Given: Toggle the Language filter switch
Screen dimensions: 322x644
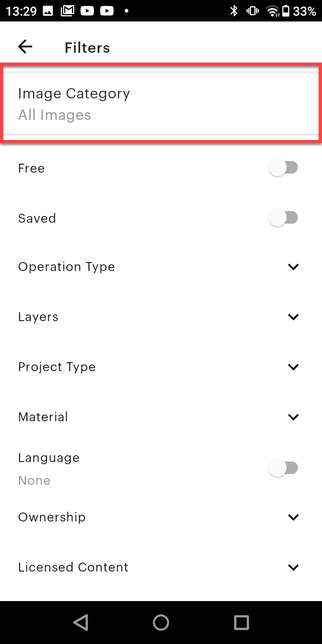Looking at the screenshot, I should click(x=283, y=468).
